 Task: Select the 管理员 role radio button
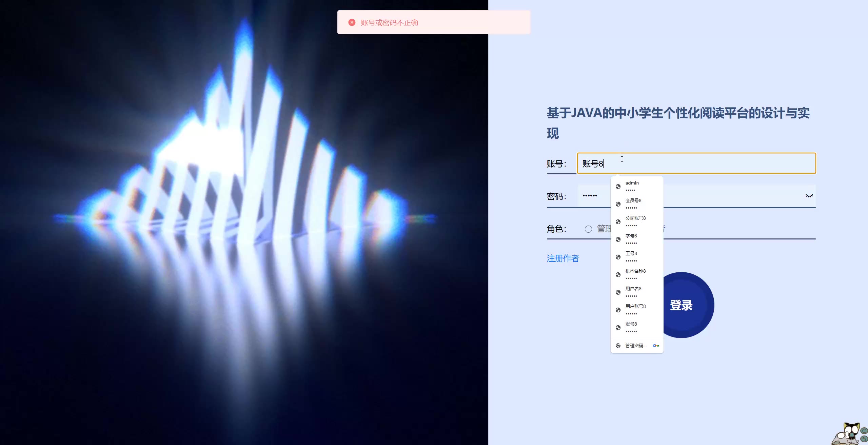(x=588, y=229)
